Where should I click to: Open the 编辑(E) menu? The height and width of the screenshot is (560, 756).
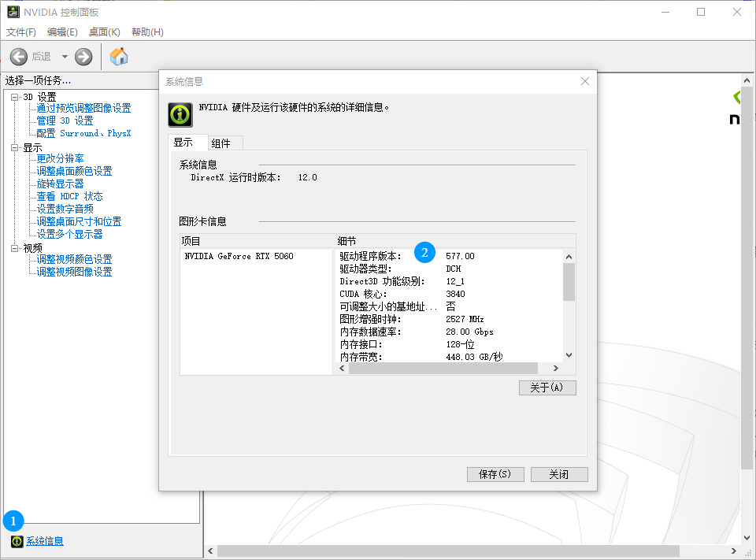62,32
